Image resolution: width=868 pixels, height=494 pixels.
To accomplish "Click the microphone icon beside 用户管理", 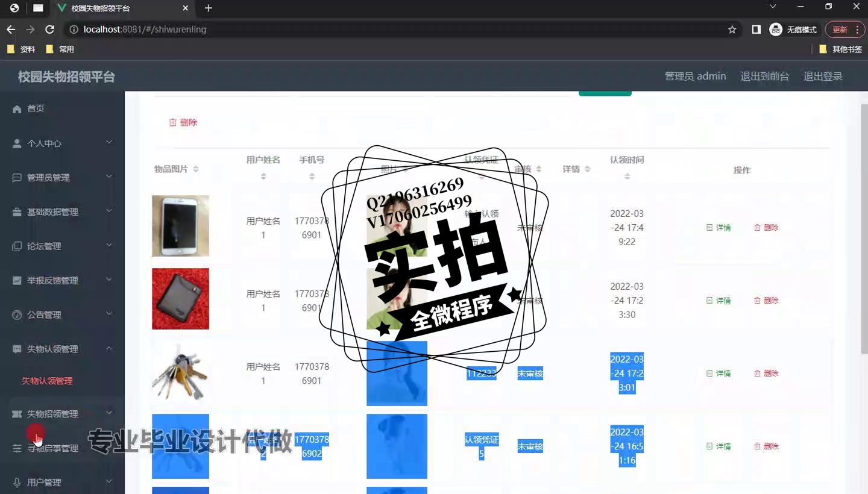I will (x=17, y=483).
